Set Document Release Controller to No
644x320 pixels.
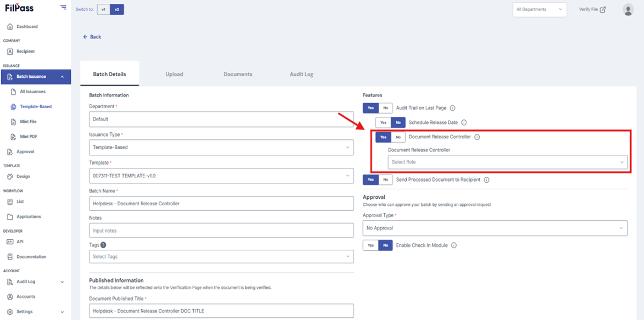tap(398, 137)
